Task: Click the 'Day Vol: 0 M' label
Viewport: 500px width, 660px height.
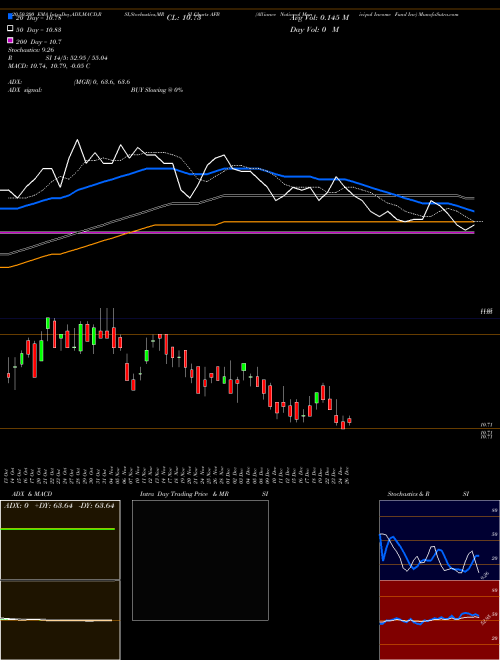Action: 314,29
